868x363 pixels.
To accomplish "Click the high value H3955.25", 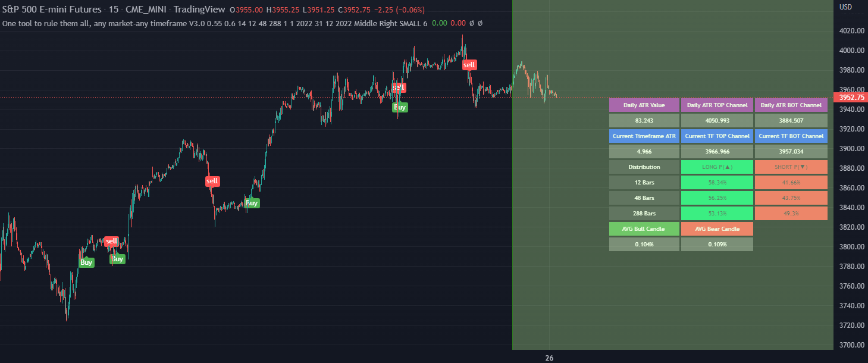I will tap(283, 10).
